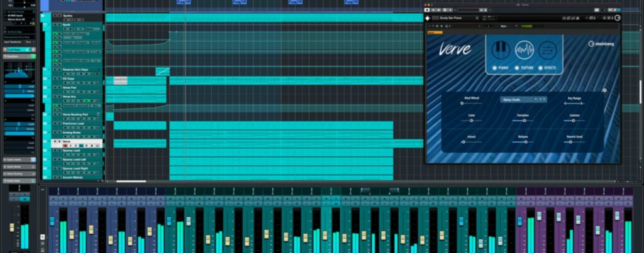
Task: Select the Spacey Lead Right track
Action: pos(76,168)
